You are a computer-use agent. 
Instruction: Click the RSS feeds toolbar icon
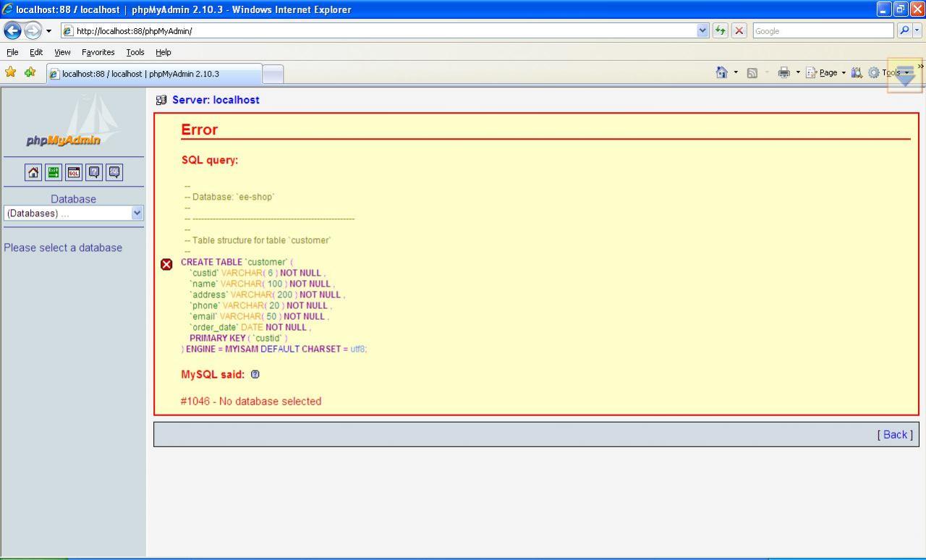click(x=752, y=72)
